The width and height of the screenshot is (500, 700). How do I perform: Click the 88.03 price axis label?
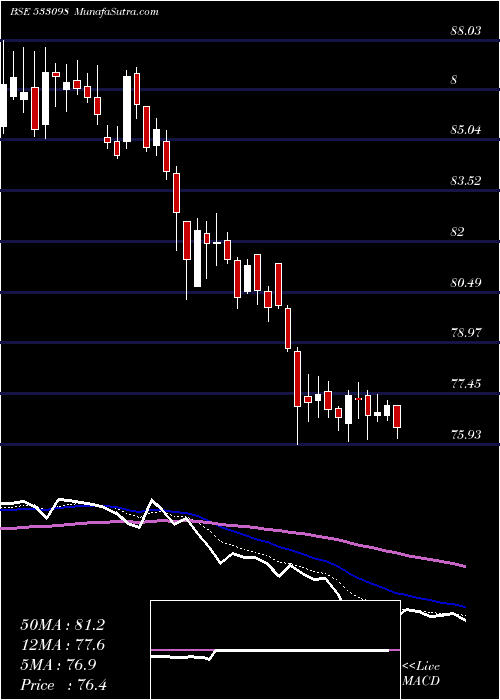pyautogui.click(x=467, y=30)
